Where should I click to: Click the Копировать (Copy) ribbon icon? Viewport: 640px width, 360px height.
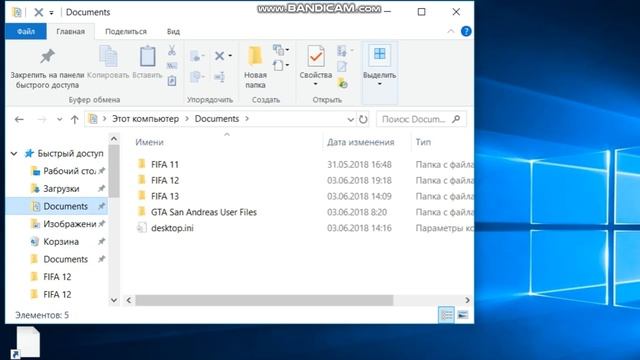pyautogui.click(x=108, y=56)
